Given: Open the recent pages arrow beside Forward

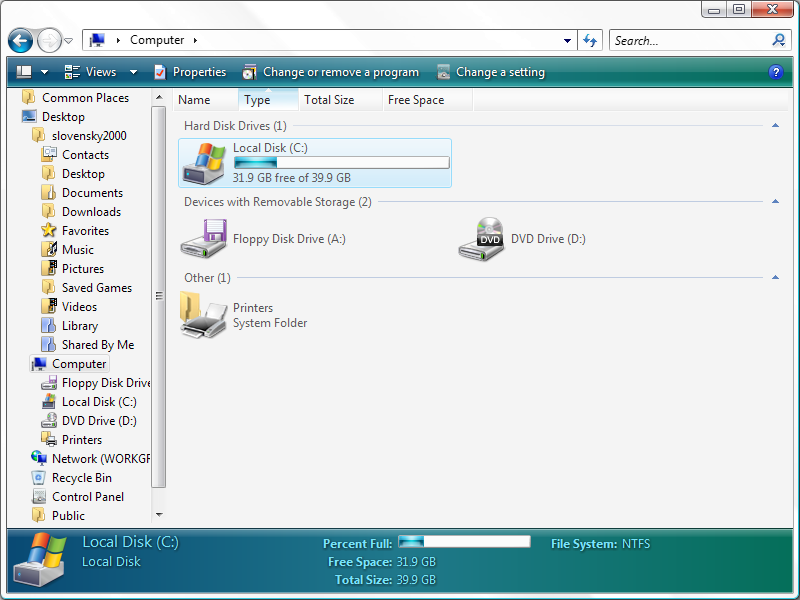Looking at the screenshot, I should pyautogui.click(x=69, y=41).
